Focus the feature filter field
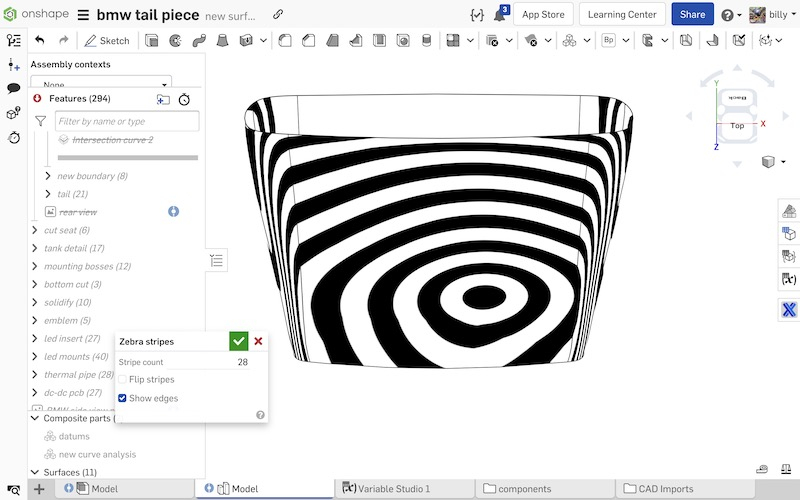Viewport: 800px width, 500px height. click(127, 121)
